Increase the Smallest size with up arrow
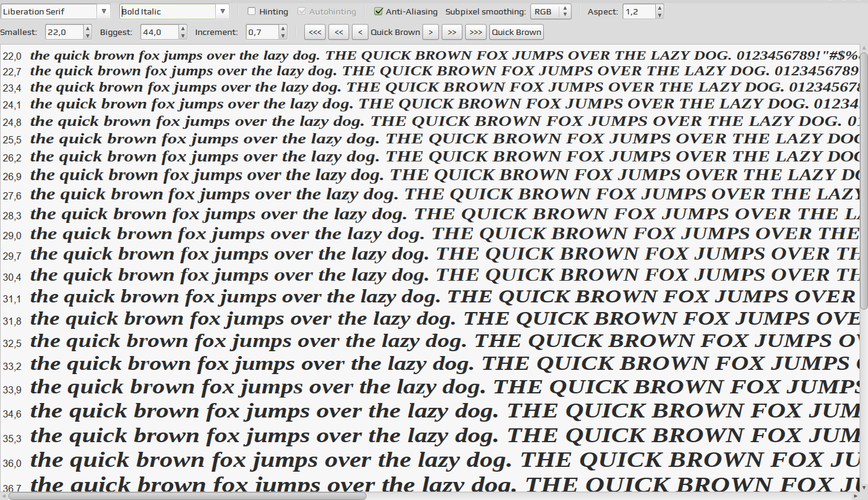This screenshot has height=500, width=868. pyautogui.click(x=88, y=29)
